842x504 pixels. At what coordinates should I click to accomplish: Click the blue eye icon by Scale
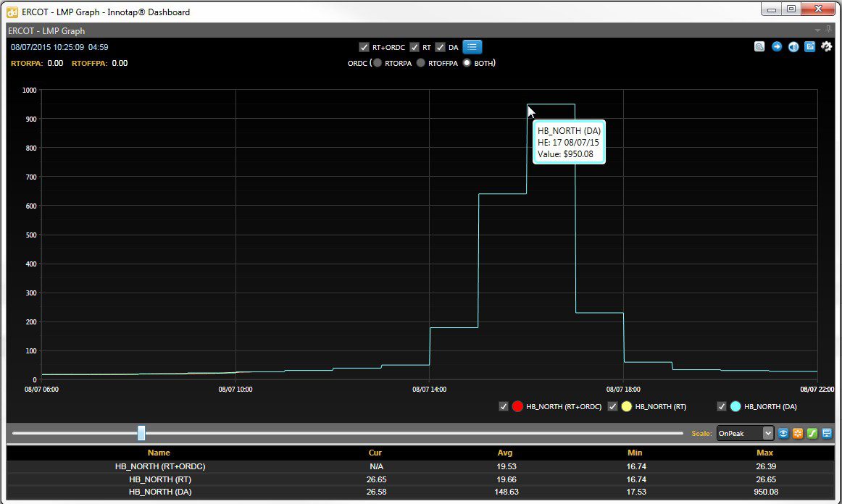click(783, 433)
